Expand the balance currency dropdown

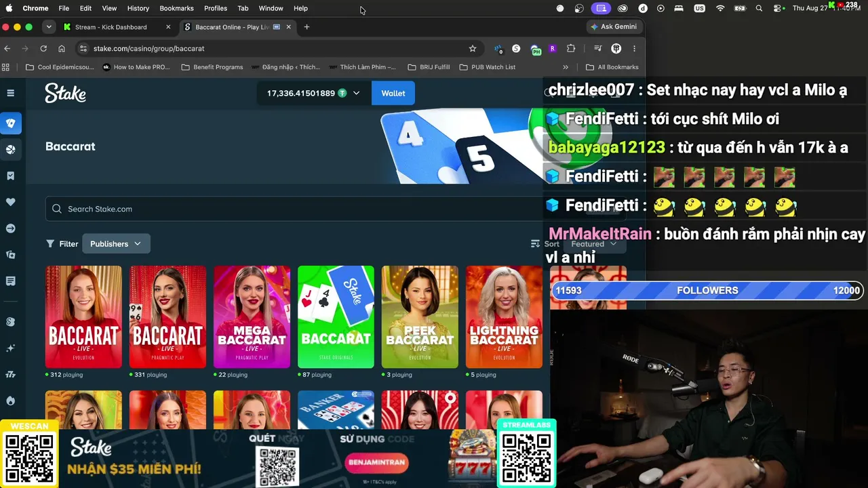click(x=356, y=94)
